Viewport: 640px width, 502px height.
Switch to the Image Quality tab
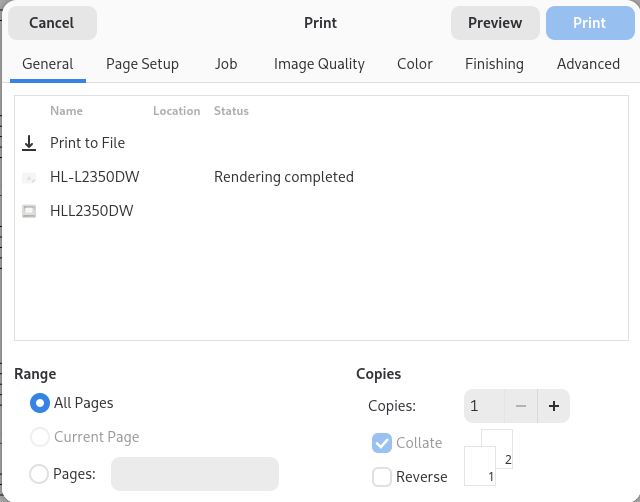(319, 64)
